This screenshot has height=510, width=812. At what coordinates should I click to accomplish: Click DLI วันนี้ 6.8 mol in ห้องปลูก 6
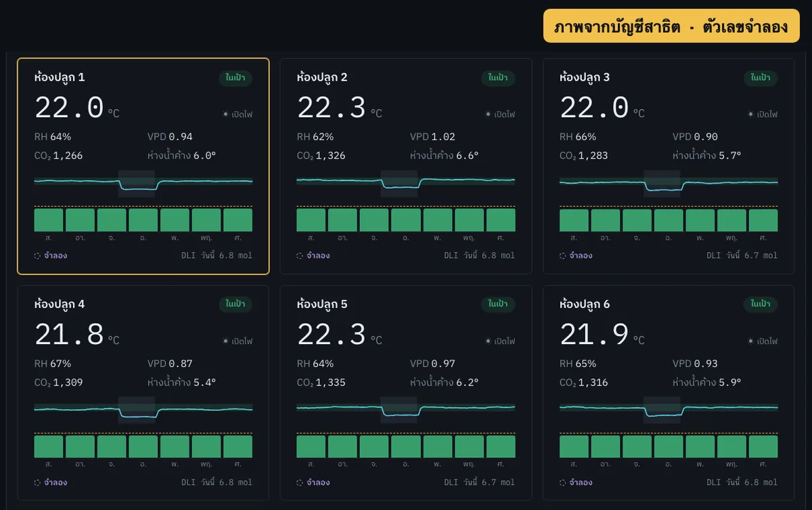coord(742,483)
